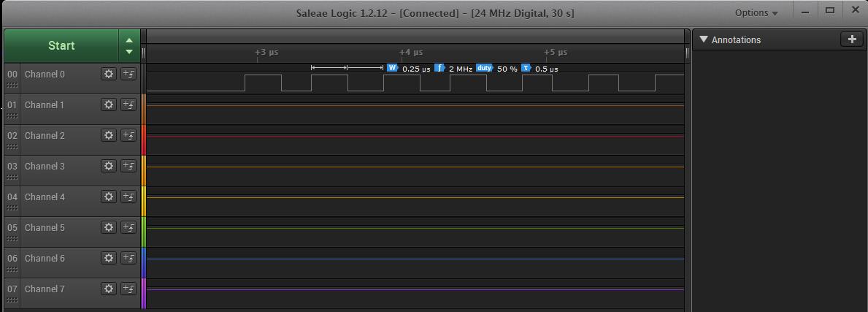Click the 0.25 µs width value
This screenshot has width=868, height=312.
[416, 69]
